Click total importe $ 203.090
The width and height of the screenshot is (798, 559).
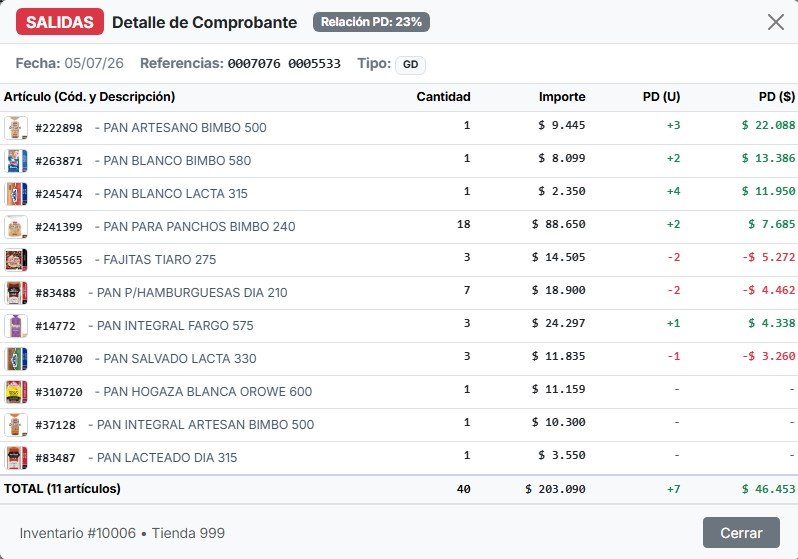click(x=555, y=489)
